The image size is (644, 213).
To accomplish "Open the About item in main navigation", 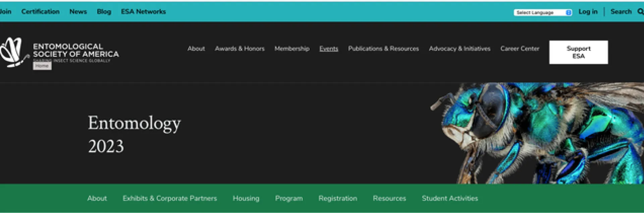I will point(196,49).
